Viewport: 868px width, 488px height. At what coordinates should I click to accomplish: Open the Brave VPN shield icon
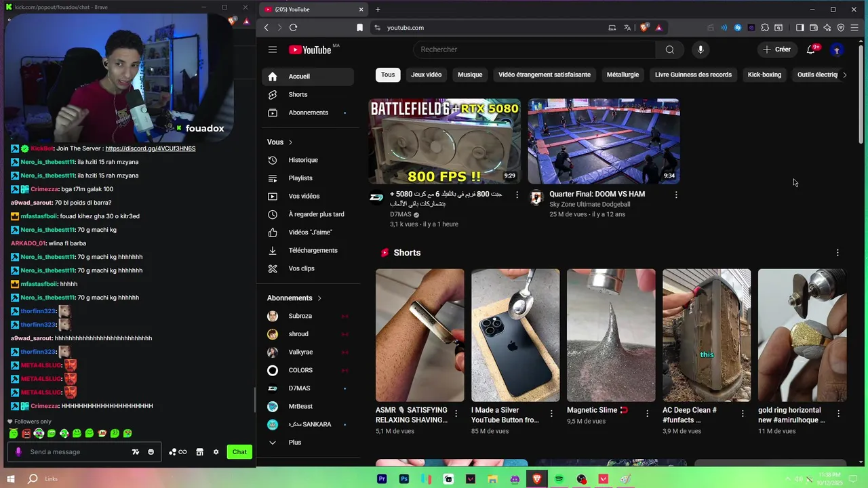click(841, 28)
